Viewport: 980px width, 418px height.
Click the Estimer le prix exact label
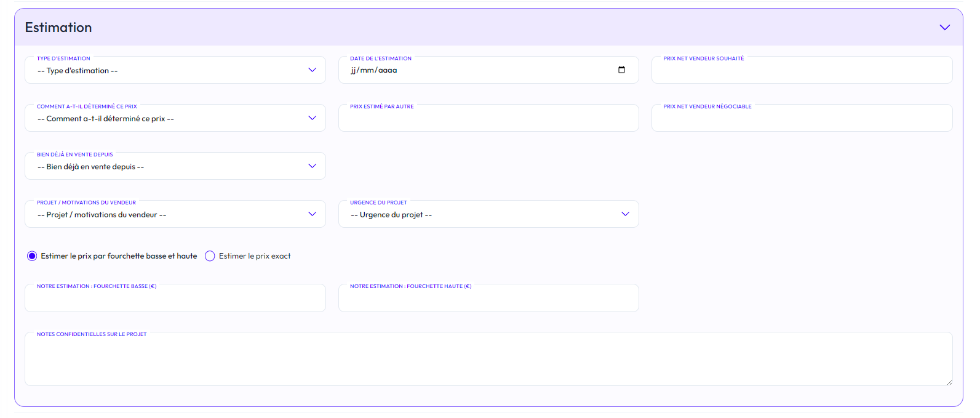click(x=255, y=256)
